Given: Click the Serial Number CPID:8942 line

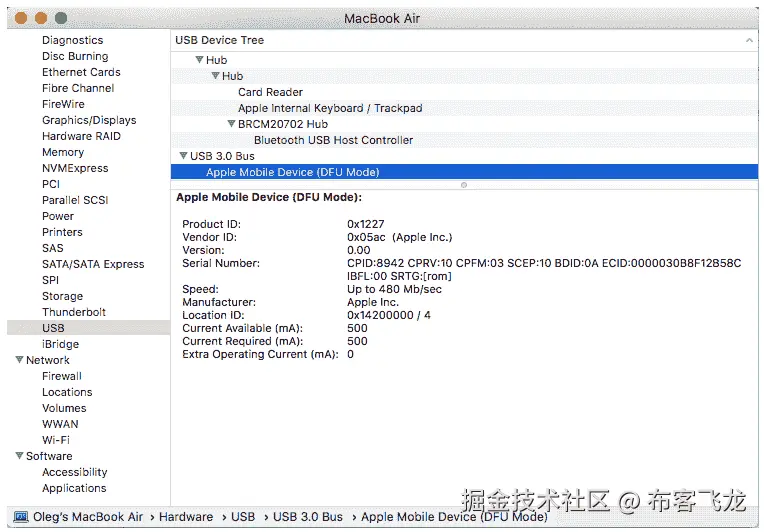Looking at the screenshot, I should [x=544, y=263].
